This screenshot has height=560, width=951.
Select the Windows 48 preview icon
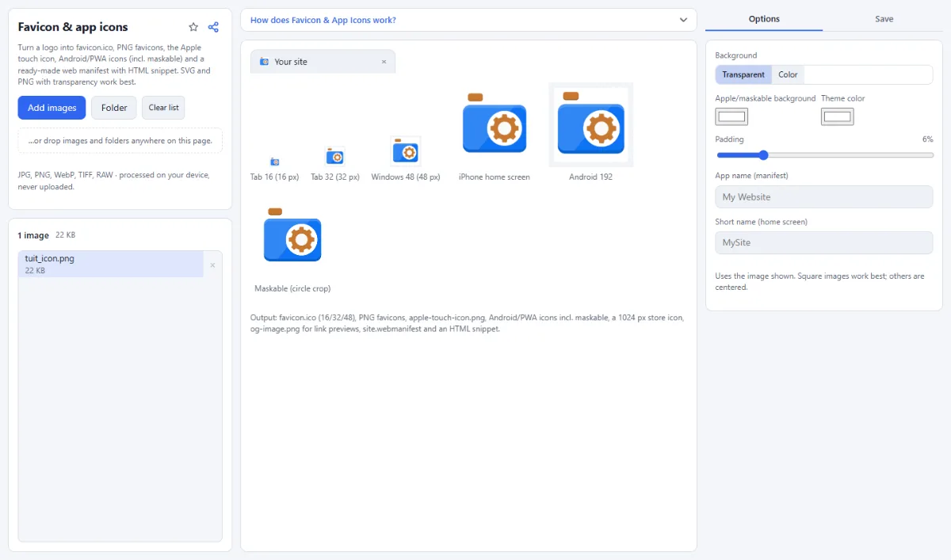[405, 150]
